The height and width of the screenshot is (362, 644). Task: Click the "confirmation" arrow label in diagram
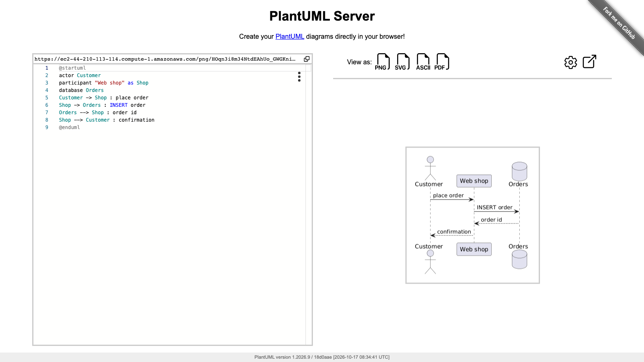point(454,232)
